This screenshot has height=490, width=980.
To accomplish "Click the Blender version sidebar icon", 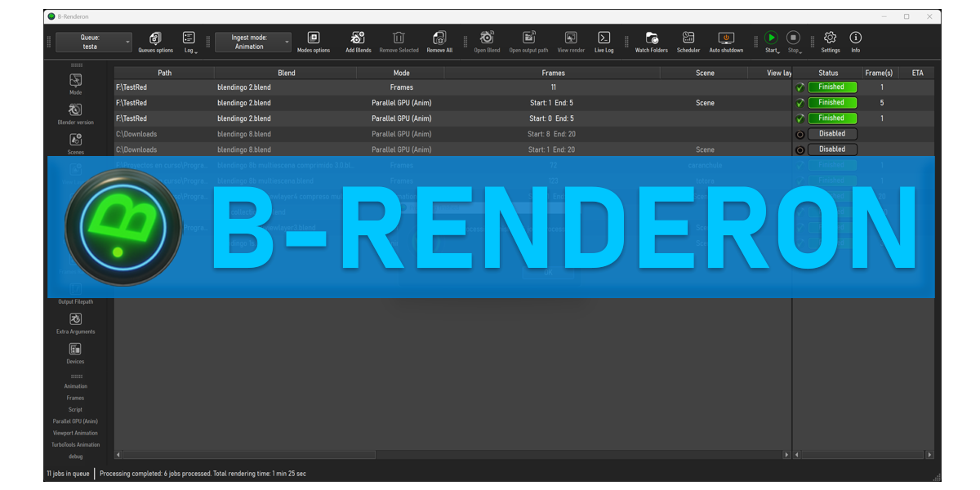I will (75, 109).
